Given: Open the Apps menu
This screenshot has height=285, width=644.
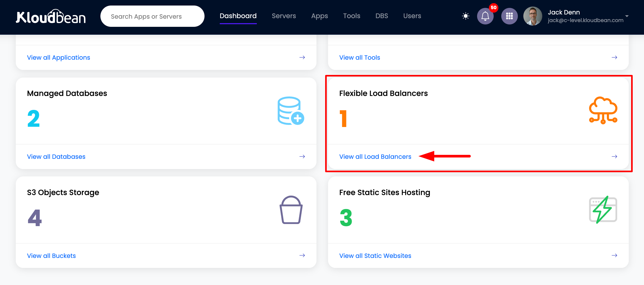Looking at the screenshot, I should 320,16.
